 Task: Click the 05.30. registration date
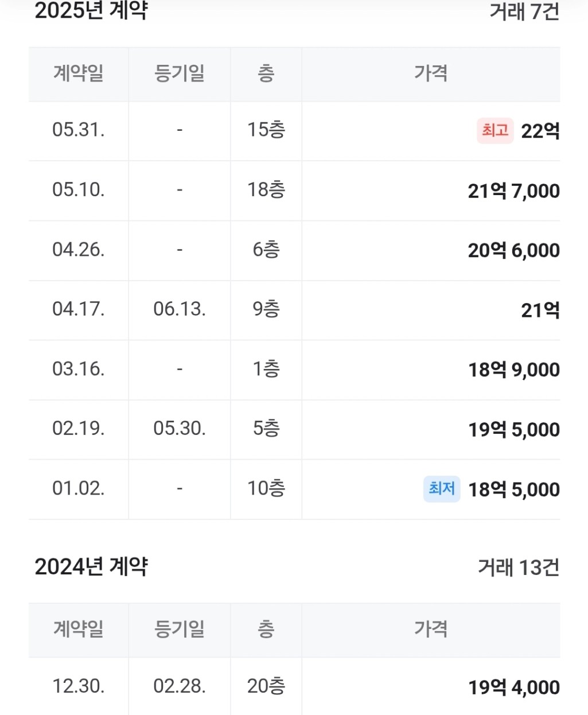point(180,429)
